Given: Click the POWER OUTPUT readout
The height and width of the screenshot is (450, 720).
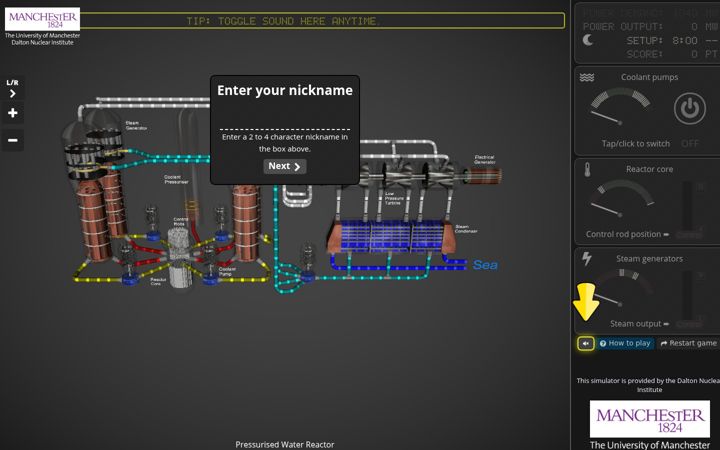Looking at the screenshot, I should point(650,27).
